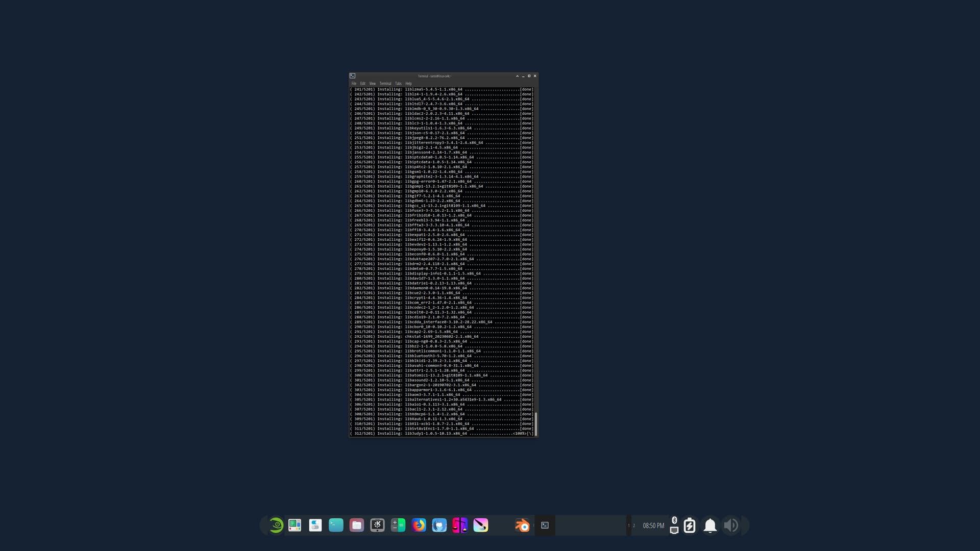The width and height of the screenshot is (980, 551).
Task: Open the Terminal menu in menu bar
Action: point(385,84)
